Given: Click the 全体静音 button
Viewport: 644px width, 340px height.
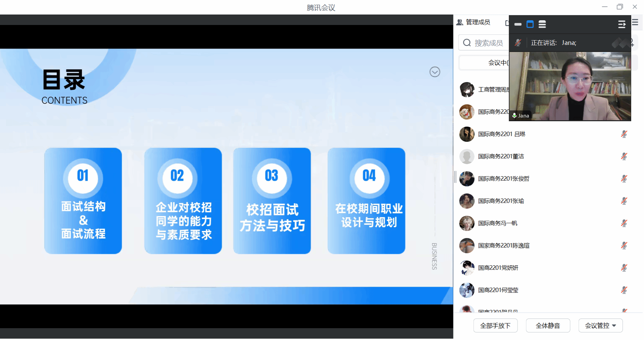Looking at the screenshot, I should tap(548, 325).
